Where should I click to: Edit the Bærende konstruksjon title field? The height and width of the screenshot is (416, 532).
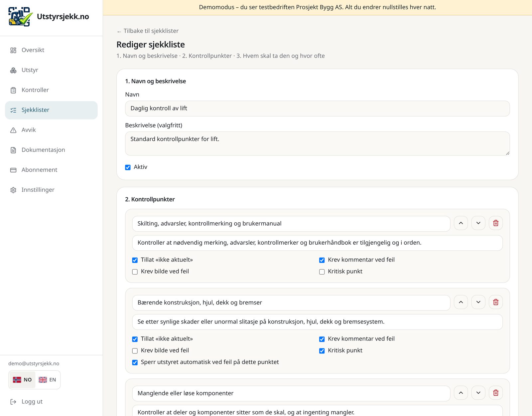[291, 303]
